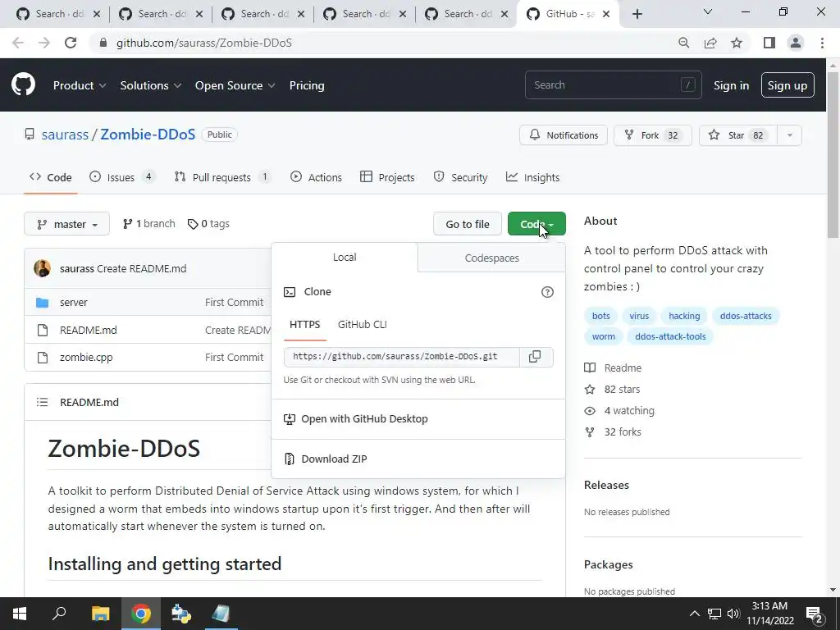The width and height of the screenshot is (840, 630).
Task: Open the notification center icon
Action: click(814, 614)
